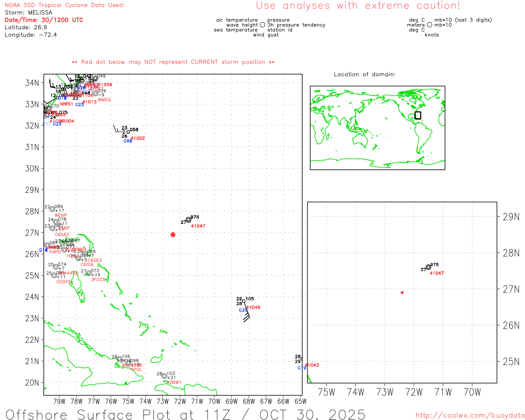The width and height of the screenshot is (525, 420).
Task: Click the red storm position dot on main map
Action: coord(173,235)
